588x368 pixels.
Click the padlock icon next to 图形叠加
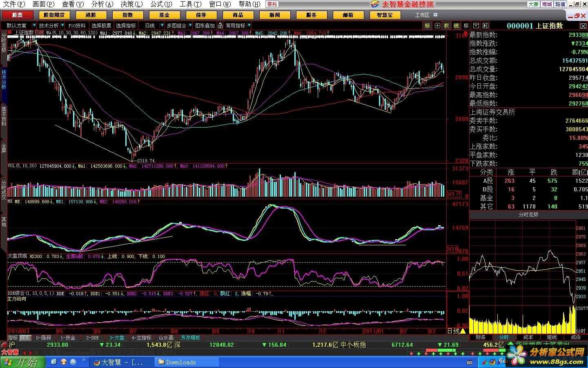click(220, 25)
